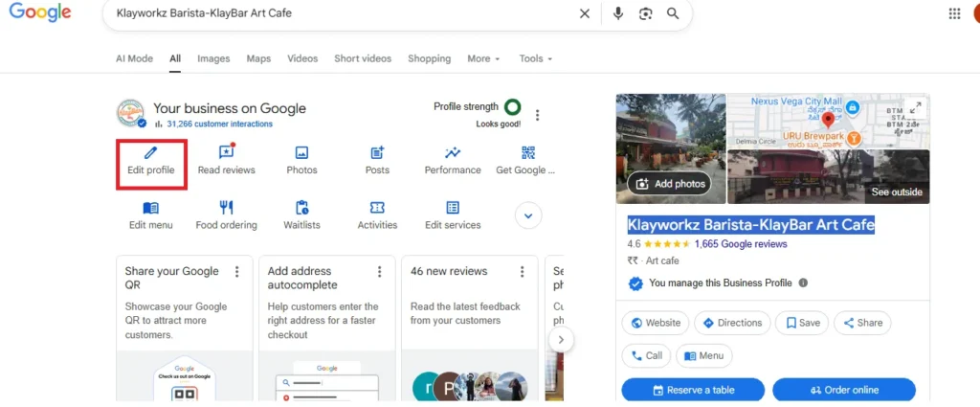Screen dimensions: 980x407
Task: Open the map thumbnail near Nexus Vega City Mall
Action: click(828, 122)
